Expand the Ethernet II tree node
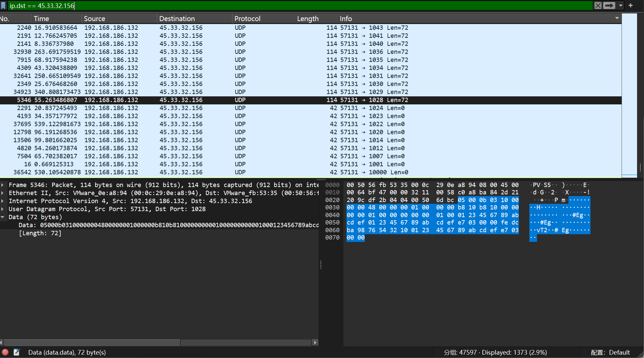This screenshot has height=358, width=644. pyautogui.click(x=3, y=193)
